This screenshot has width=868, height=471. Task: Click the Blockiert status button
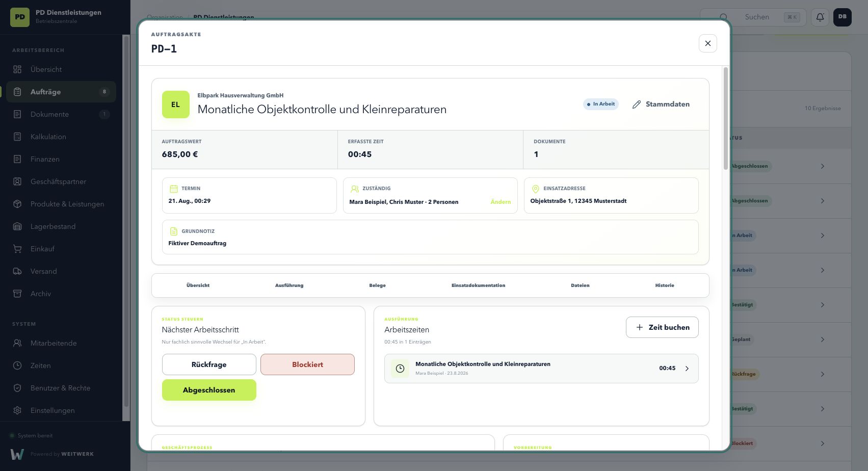(307, 364)
